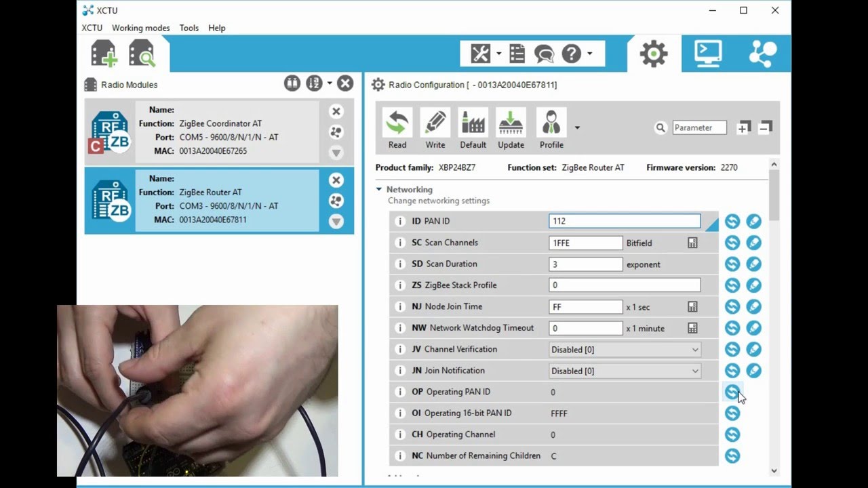Open the Network Watchdog Timeout calculator

click(x=692, y=328)
